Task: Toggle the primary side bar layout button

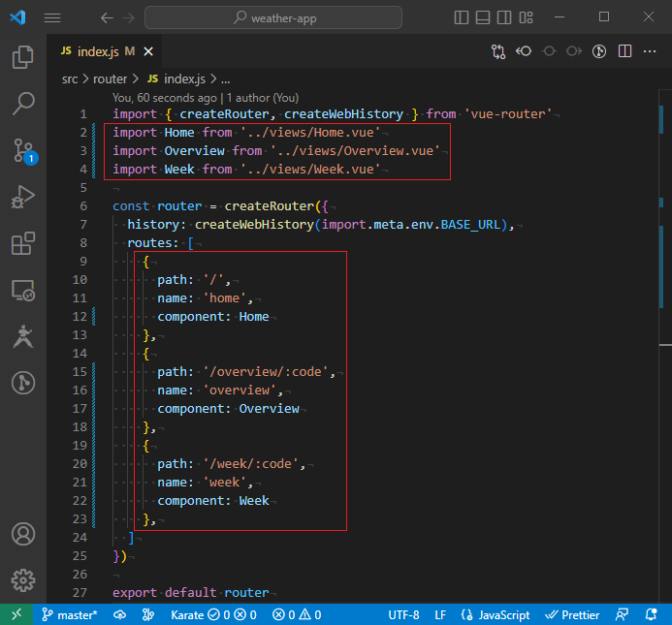Action: [x=462, y=17]
